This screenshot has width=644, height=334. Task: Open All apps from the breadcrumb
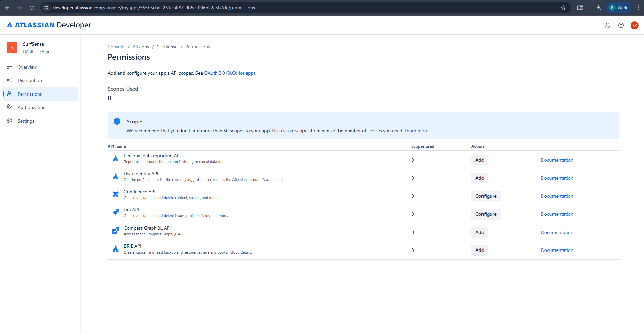coord(140,47)
